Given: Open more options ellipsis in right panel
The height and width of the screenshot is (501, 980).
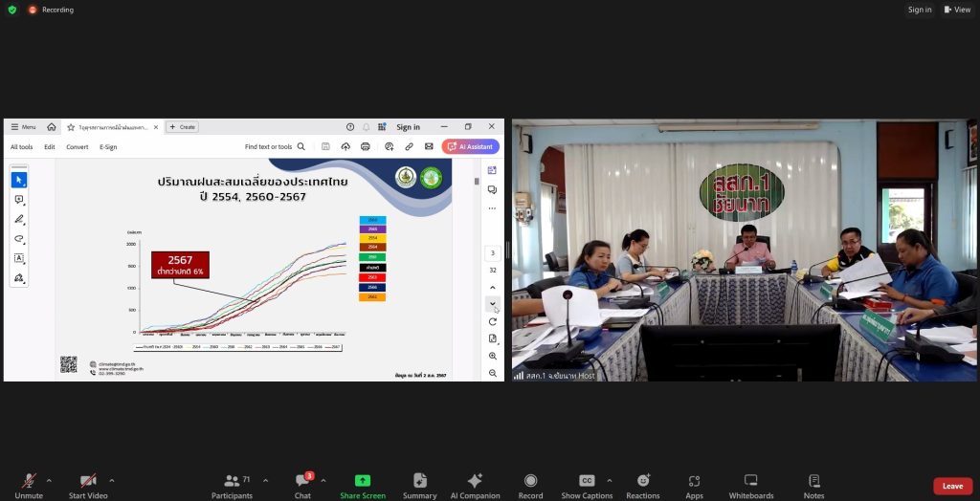Looking at the screenshot, I should pos(492,208).
